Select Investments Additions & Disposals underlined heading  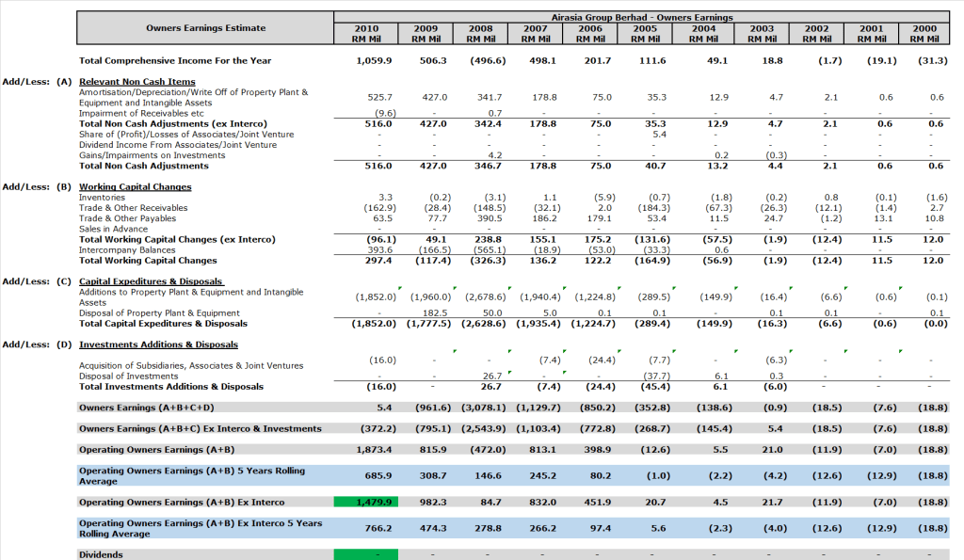pos(158,344)
